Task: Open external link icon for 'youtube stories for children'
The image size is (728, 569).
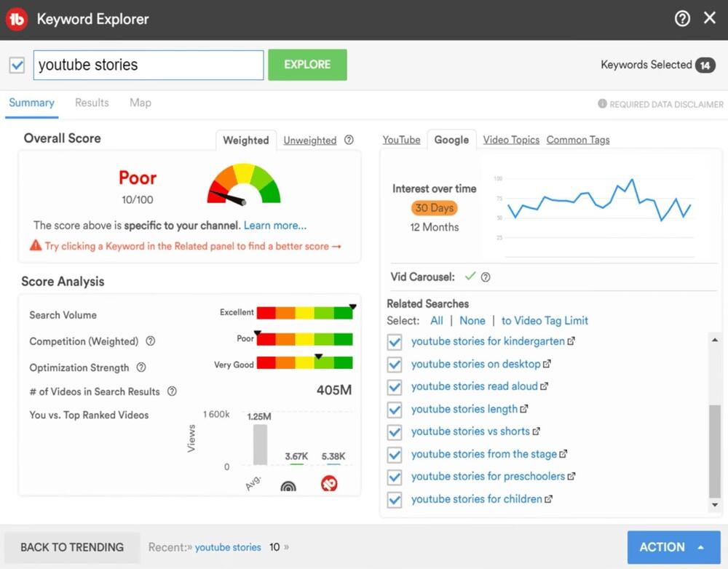Action: [x=548, y=499]
